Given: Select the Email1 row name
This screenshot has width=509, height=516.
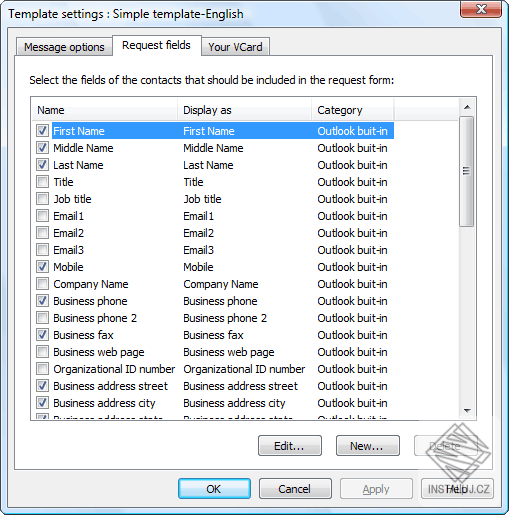Looking at the screenshot, I should [68, 216].
